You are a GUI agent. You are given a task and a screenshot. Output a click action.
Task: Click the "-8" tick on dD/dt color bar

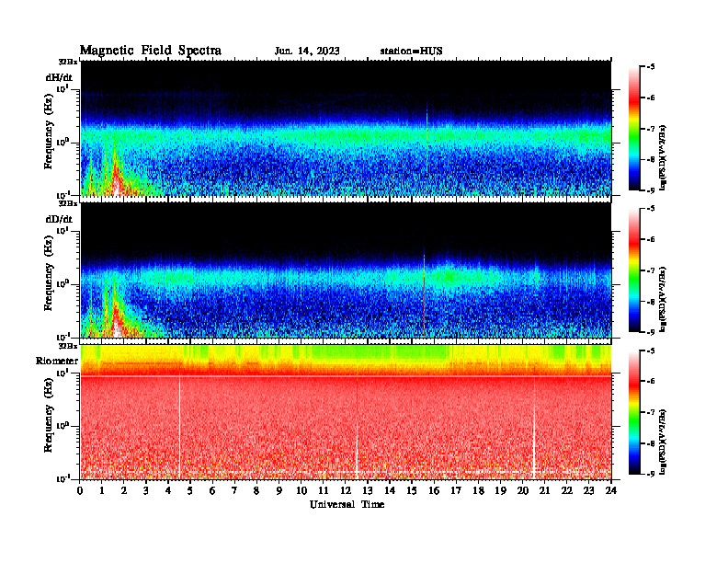[651, 302]
